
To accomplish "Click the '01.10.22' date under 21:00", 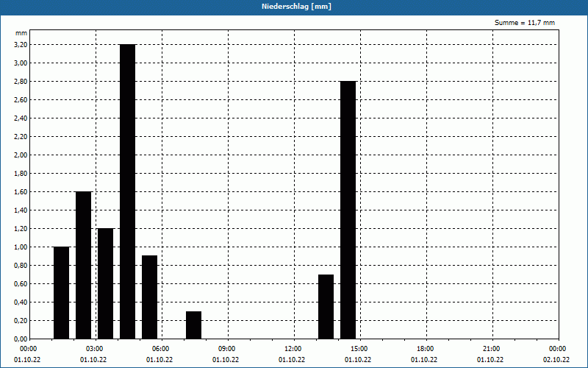I will tap(490, 360).
